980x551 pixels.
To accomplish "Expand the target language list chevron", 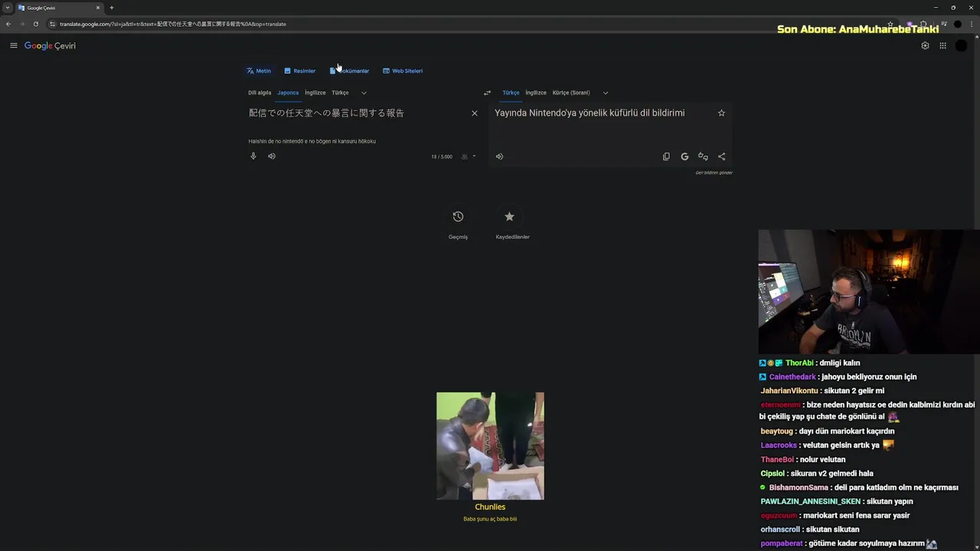I will [x=605, y=93].
